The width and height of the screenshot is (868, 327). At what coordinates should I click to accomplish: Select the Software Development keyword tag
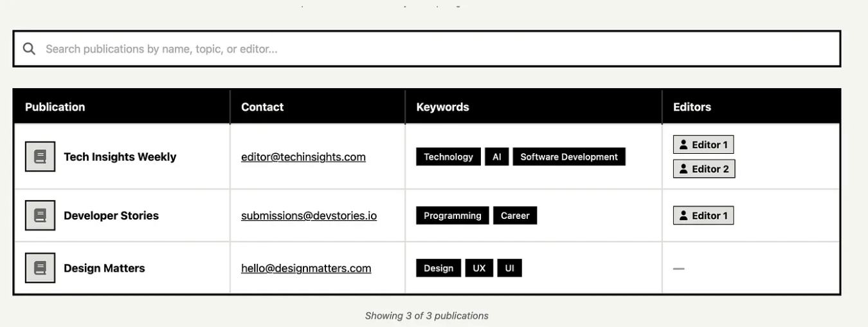coord(569,157)
